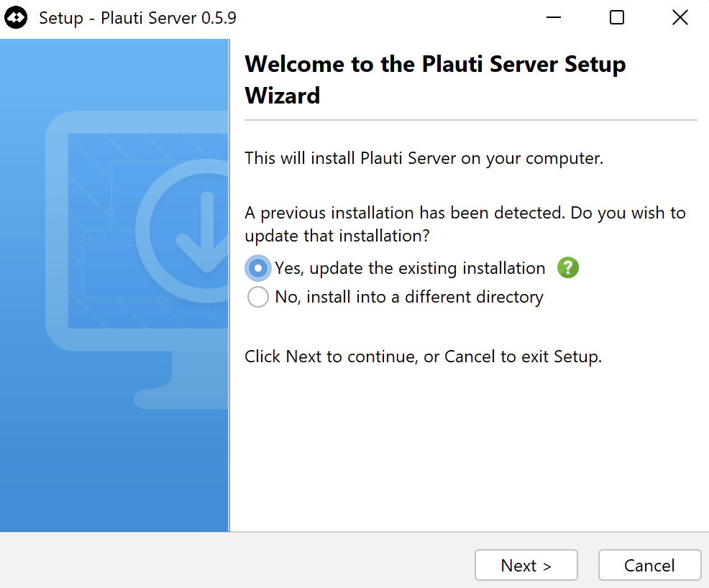Click the 'Yes, update the existing installation' label
709x588 pixels.
tap(410, 268)
